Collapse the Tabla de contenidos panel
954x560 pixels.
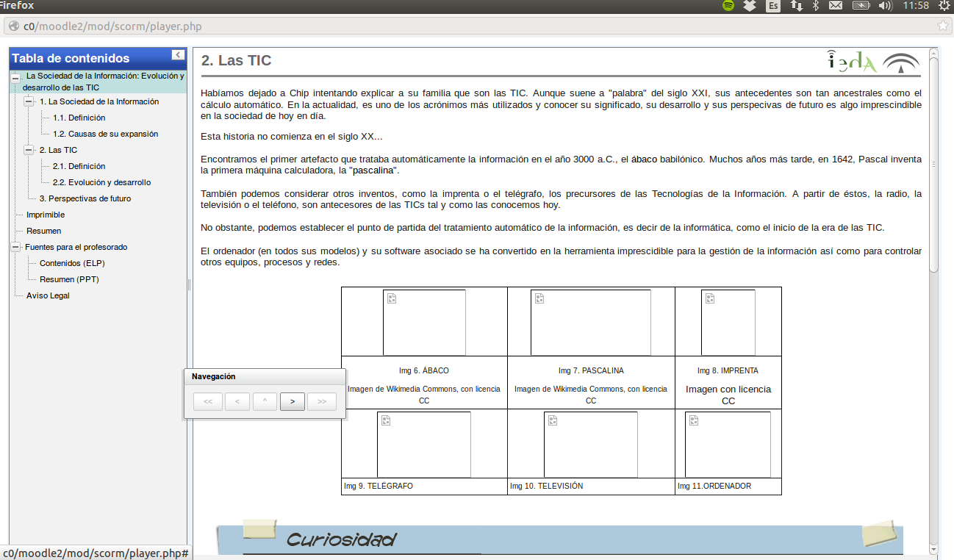coord(178,54)
